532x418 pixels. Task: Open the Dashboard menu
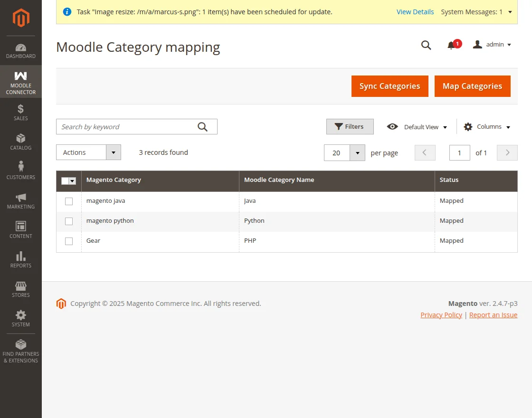(21, 51)
